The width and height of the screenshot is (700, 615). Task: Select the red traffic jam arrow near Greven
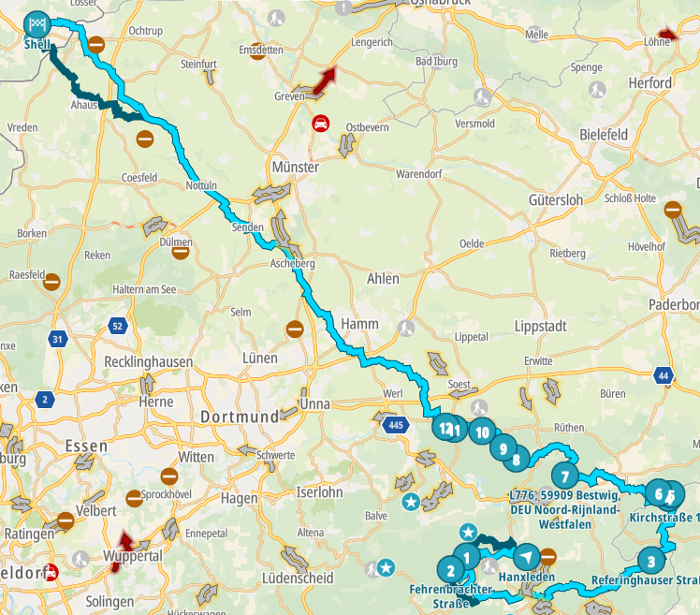pyautogui.click(x=325, y=81)
